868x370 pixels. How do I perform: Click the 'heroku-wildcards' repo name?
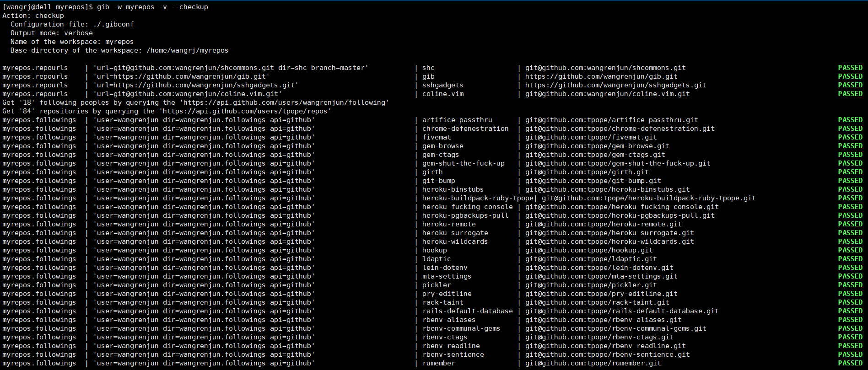pos(455,241)
